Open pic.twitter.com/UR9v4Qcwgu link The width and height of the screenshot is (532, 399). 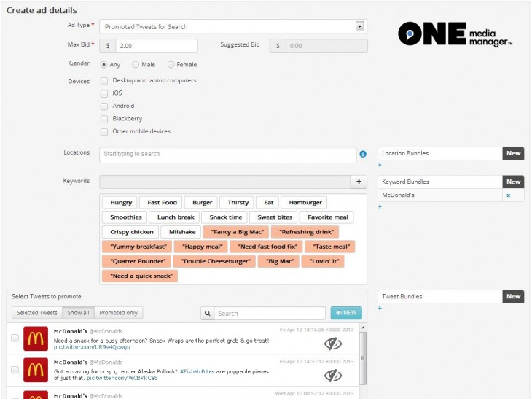92,347
